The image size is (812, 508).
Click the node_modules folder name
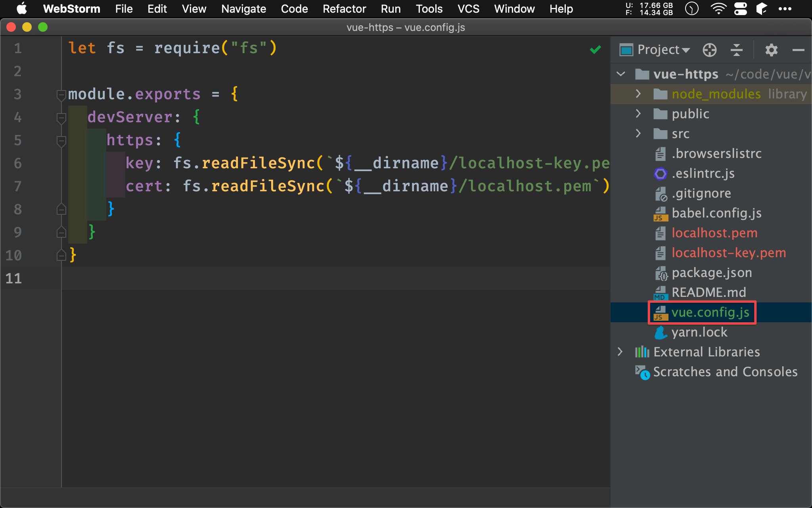pos(716,94)
